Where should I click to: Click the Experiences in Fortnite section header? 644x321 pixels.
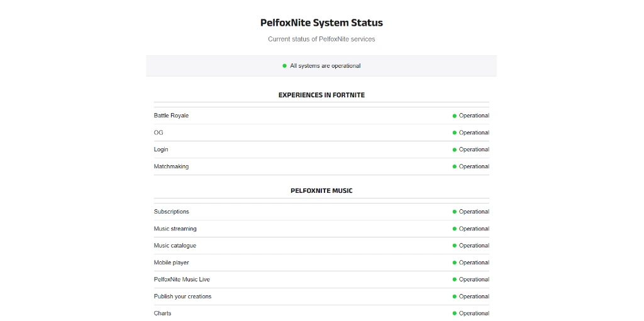click(x=321, y=95)
